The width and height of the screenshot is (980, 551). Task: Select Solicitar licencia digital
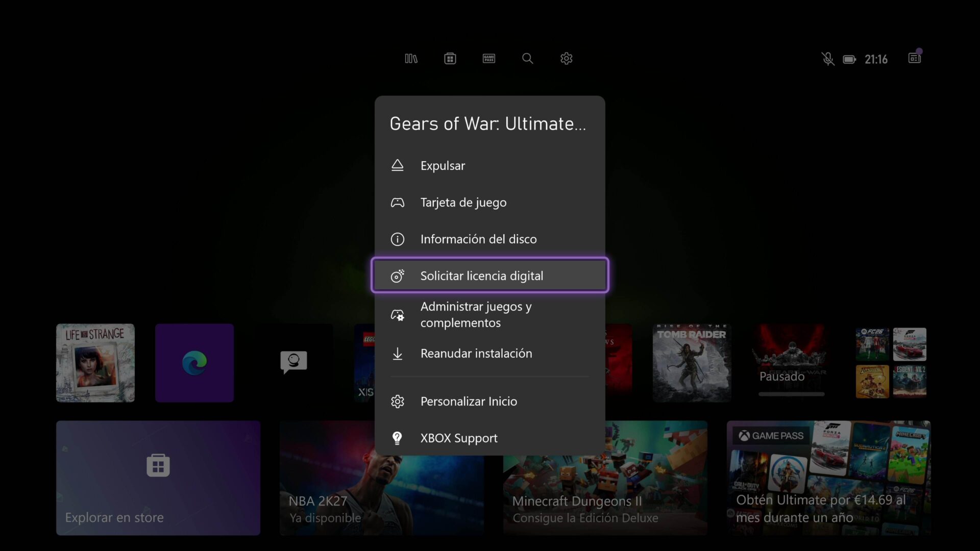click(490, 275)
